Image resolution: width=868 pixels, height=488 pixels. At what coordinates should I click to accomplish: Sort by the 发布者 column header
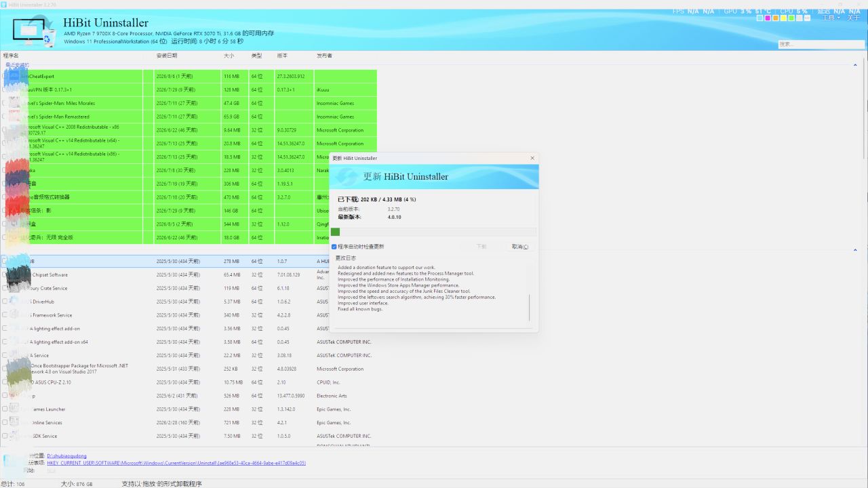[324, 56]
